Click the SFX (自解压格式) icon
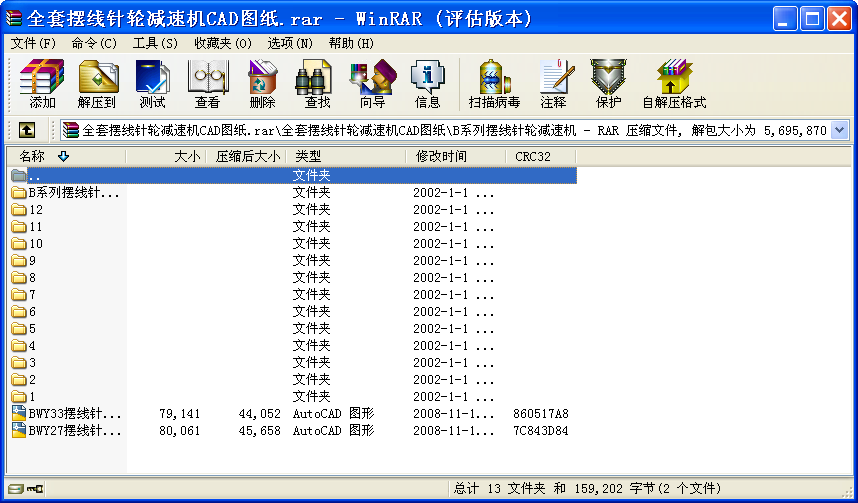The width and height of the screenshot is (858, 503). point(674,84)
